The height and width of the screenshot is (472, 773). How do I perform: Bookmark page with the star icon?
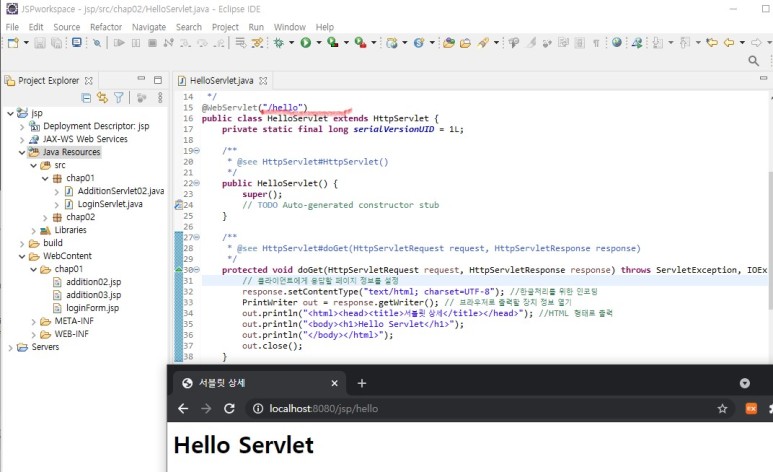pyautogui.click(x=722, y=408)
